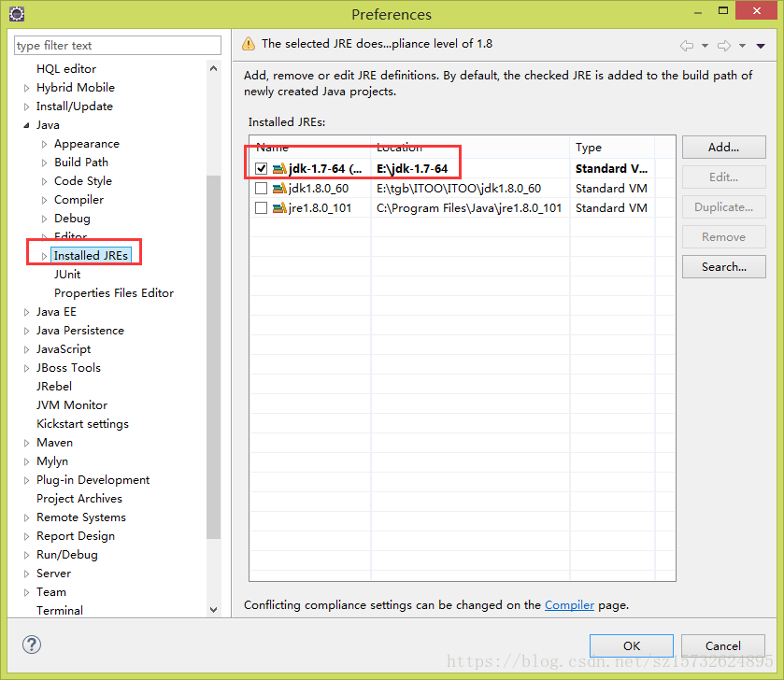Sort JRE table by Type column
Viewport: 784px width, 680px height.
611,148
